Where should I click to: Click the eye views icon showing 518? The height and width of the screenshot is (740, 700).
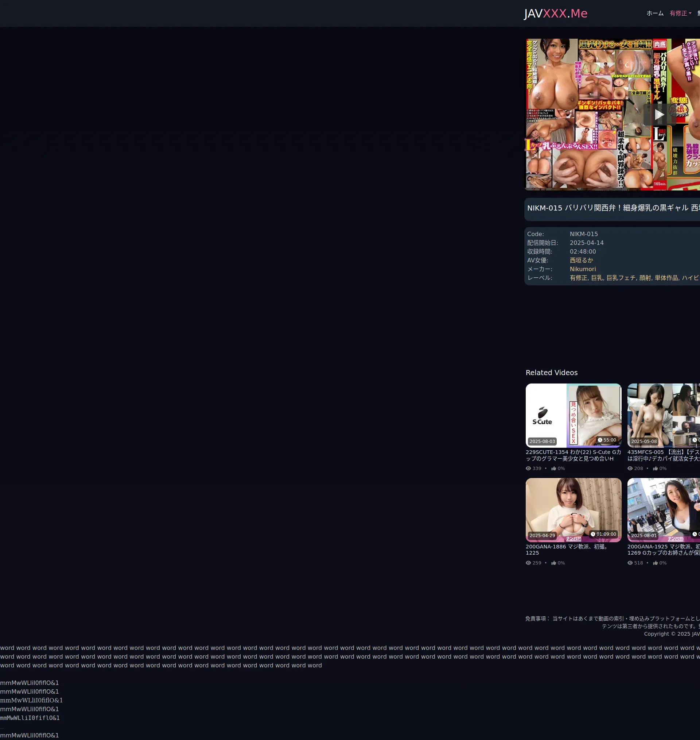[x=630, y=563]
